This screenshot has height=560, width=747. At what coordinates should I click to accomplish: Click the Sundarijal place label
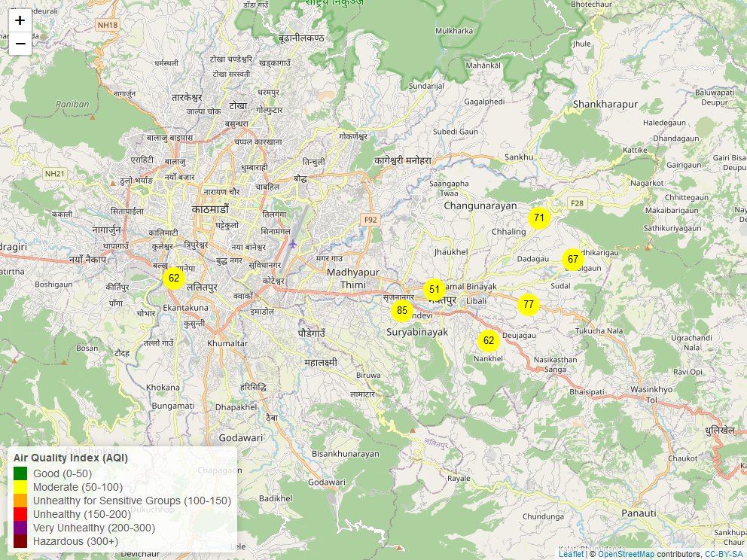426,87
